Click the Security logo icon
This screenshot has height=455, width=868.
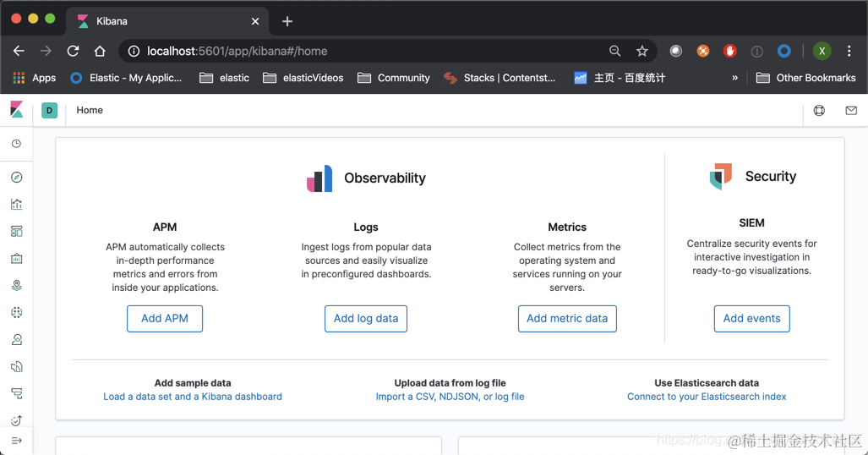[721, 176]
